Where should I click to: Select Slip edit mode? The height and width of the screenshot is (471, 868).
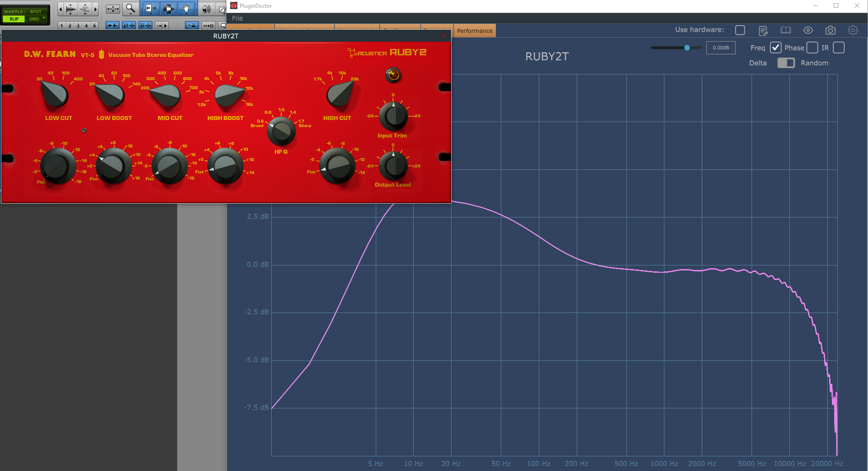click(x=14, y=19)
